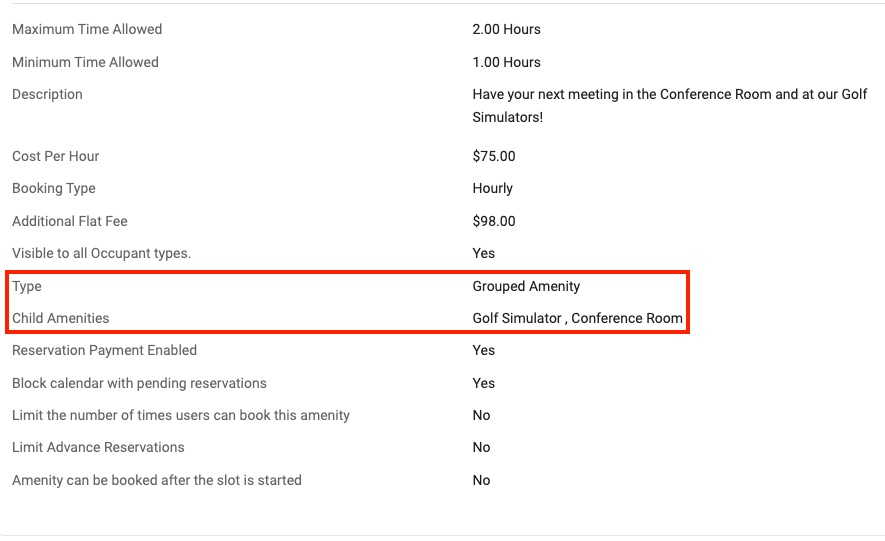885x541 pixels.
Task: Click Reservation Payment Enabled label
Action: click(104, 350)
